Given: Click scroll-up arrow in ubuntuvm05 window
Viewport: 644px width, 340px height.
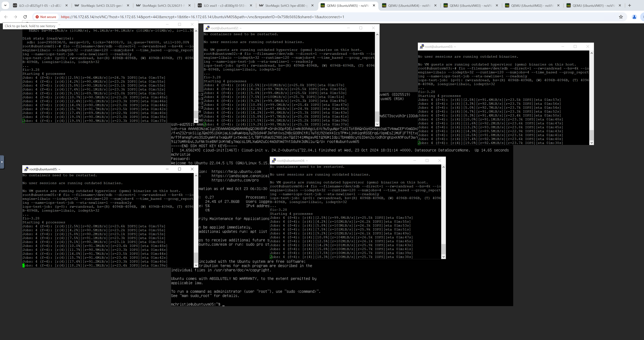Looking at the screenshot, I should coord(196,175).
